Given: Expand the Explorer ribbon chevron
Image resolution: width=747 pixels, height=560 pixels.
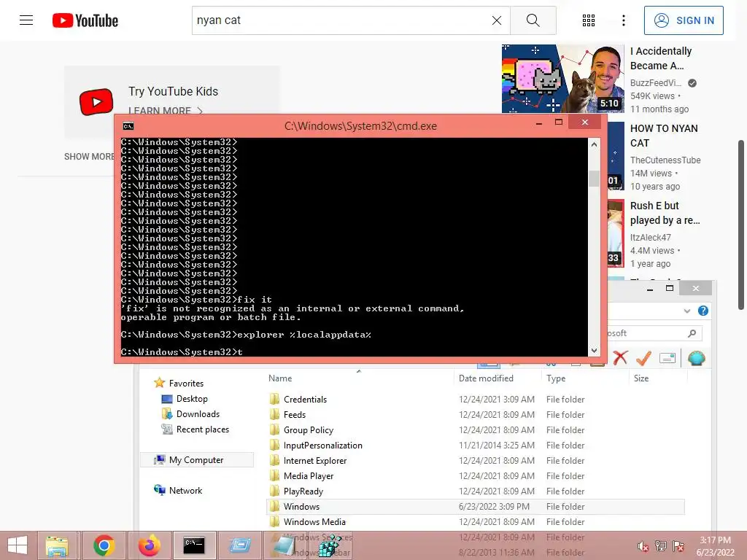Looking at the screenshot, I should (686, 311).
